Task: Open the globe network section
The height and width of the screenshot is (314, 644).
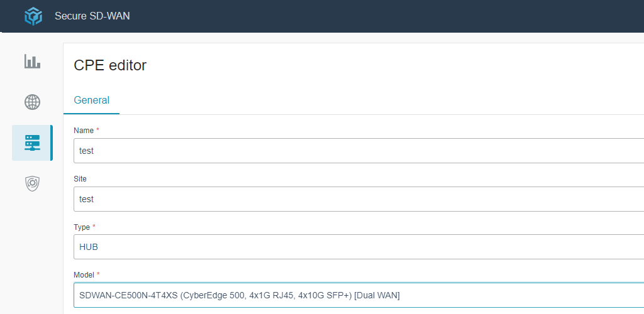Action: (x=32, y=102)
